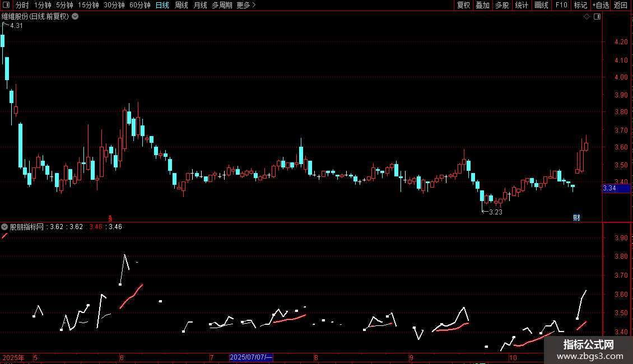Select the 60分钟 period tab
The height and width of the screenshot is (364, 633).
click(140, 5)
